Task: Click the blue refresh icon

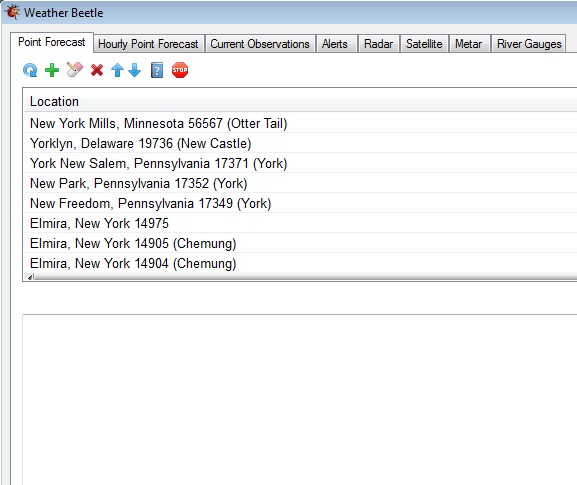Action: point(30,70)
